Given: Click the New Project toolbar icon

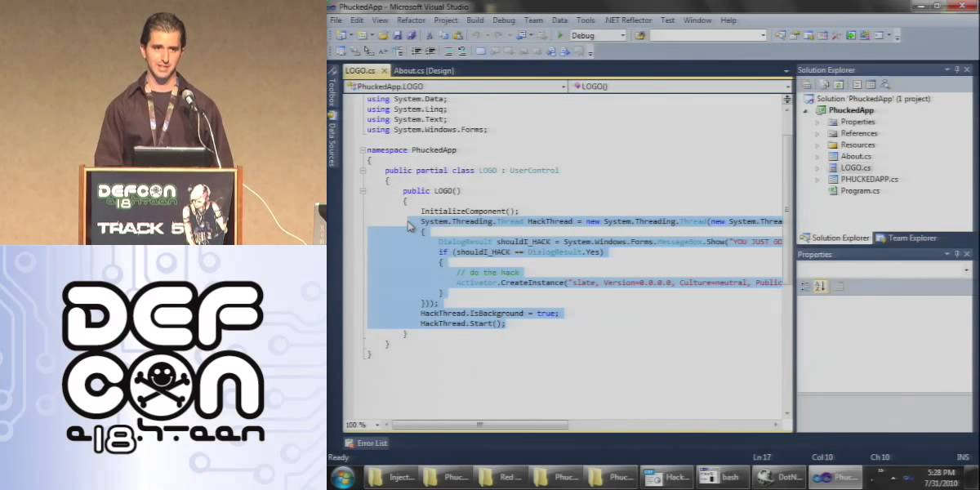Looking at the screenshot, I should 340,35.
